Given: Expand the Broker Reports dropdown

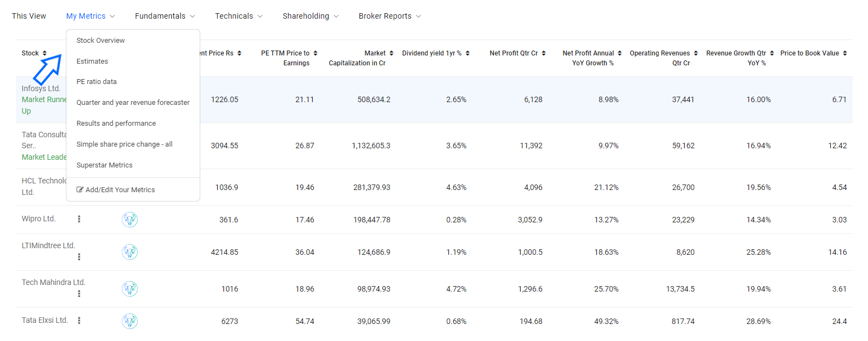Looking at the screenshot, I should click(x=390, y=16).
